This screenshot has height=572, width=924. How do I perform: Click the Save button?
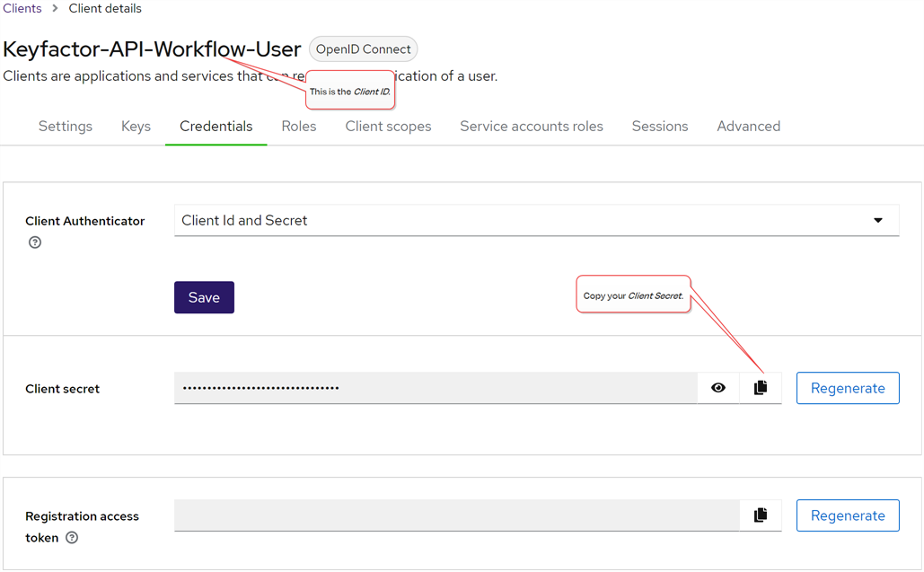tap(204, 298)
